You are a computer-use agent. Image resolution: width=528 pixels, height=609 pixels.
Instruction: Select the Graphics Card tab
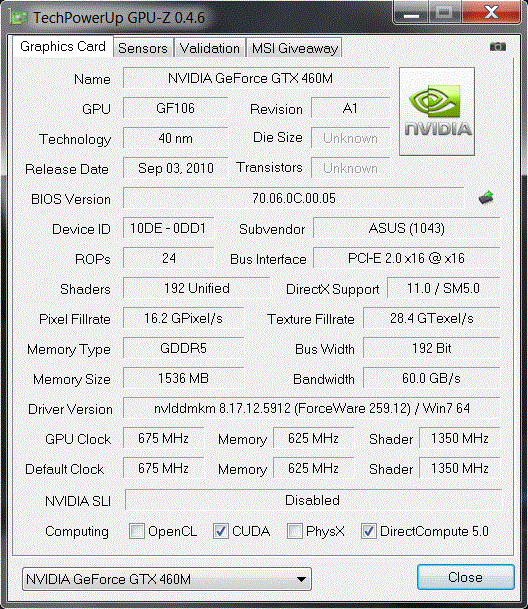point(63,47)
